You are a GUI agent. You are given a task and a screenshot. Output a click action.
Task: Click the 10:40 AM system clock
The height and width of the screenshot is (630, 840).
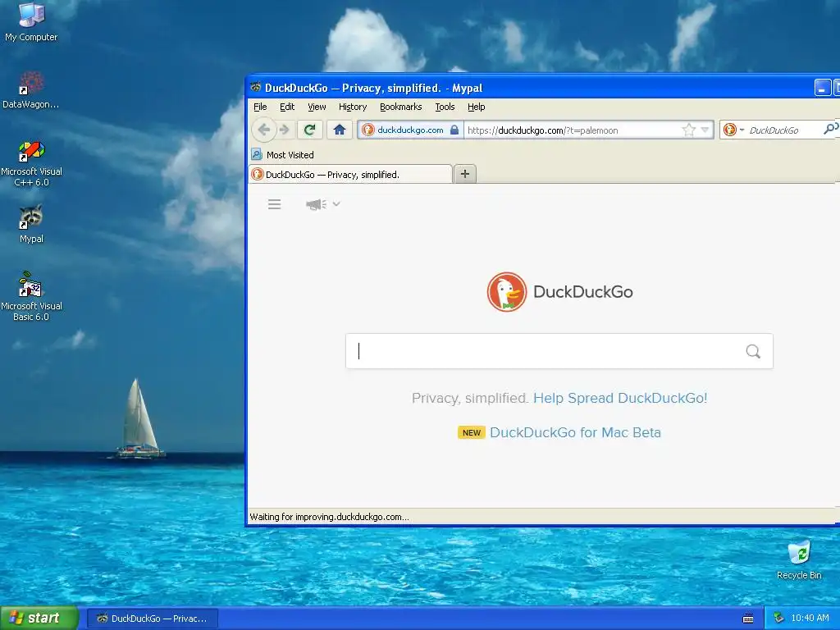(810, 619)
